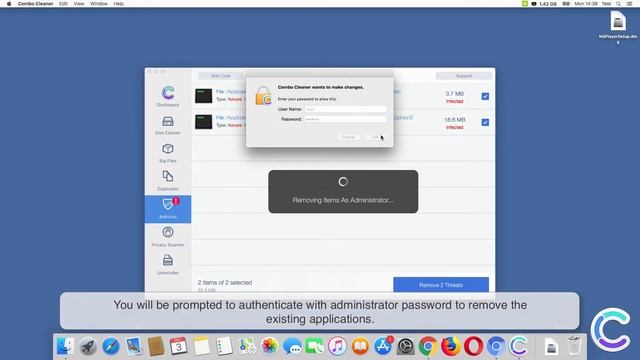Open iBooks from the dock
Viewport: 640px width, 360px height.
[360, 346]
